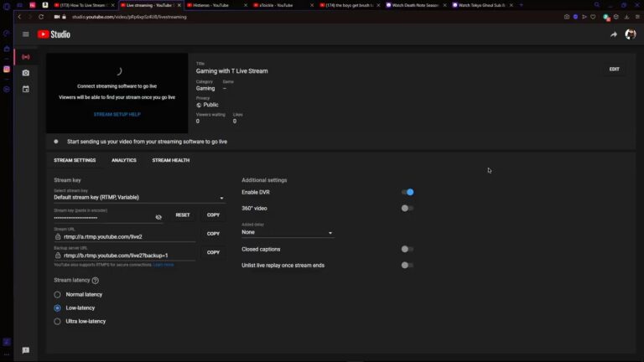Switch to the Analytics tab
The height and width of the screenshot is (362, 644).
click(124, 161)
